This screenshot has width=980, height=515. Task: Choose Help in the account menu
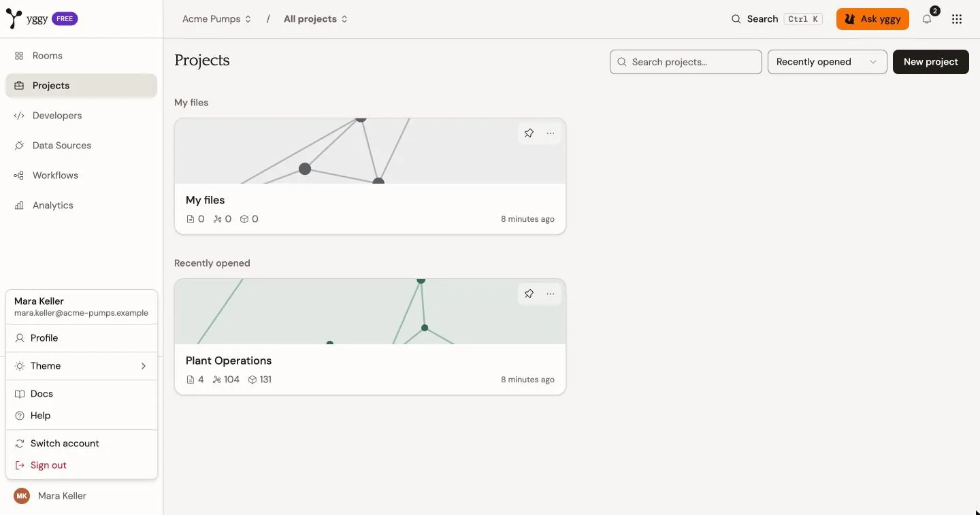point(82,416)
